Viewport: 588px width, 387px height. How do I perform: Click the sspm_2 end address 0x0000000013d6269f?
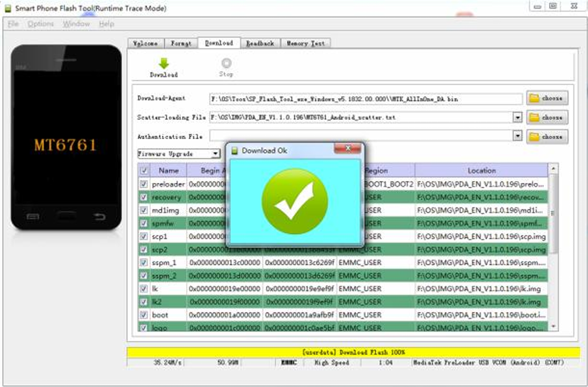pos(300,276)
